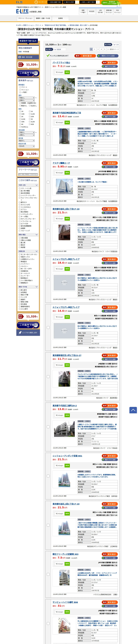Go to 最後のページ double-arrow link

(113, 49)
